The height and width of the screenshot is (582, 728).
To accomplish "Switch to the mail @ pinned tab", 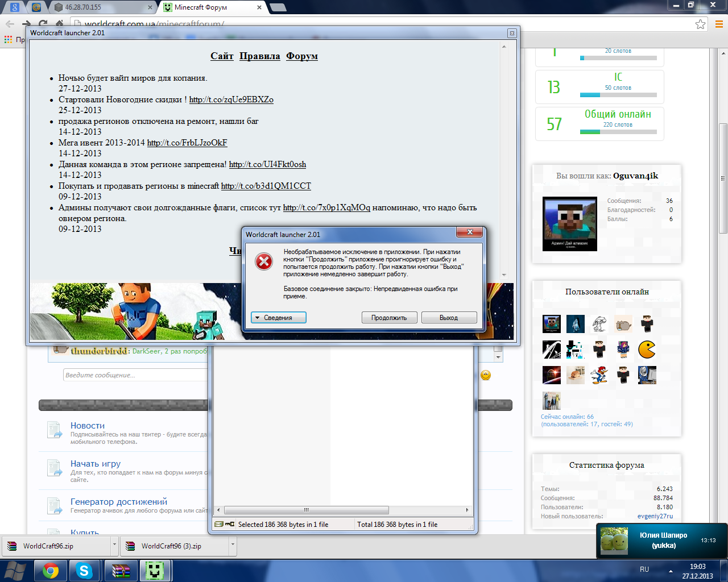I will [x=36, y=7].
